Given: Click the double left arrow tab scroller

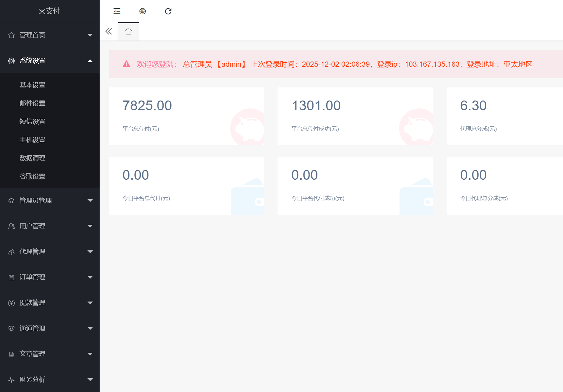Looking at the screenshot, I should click(x=109, y=31).
